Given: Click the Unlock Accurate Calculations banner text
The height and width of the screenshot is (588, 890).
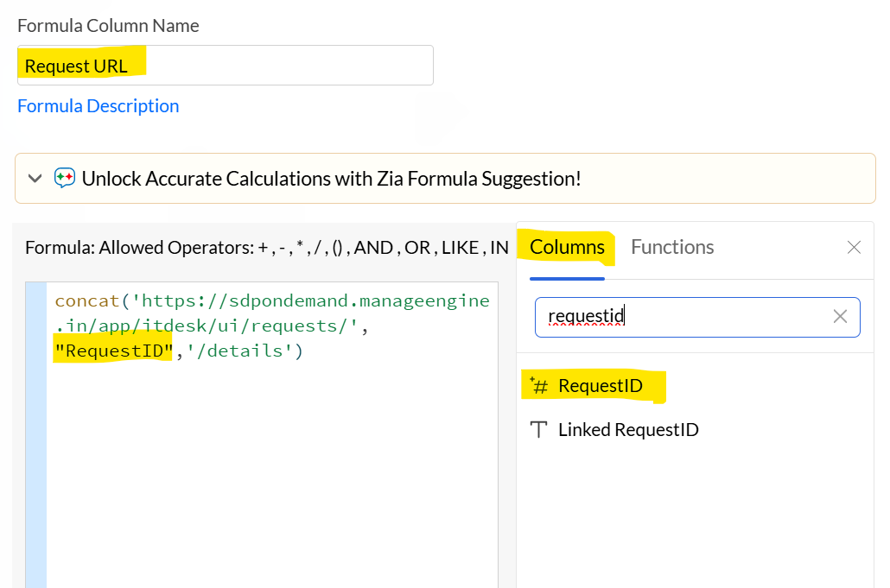Looking at the screenshot, I should [331, 179].
